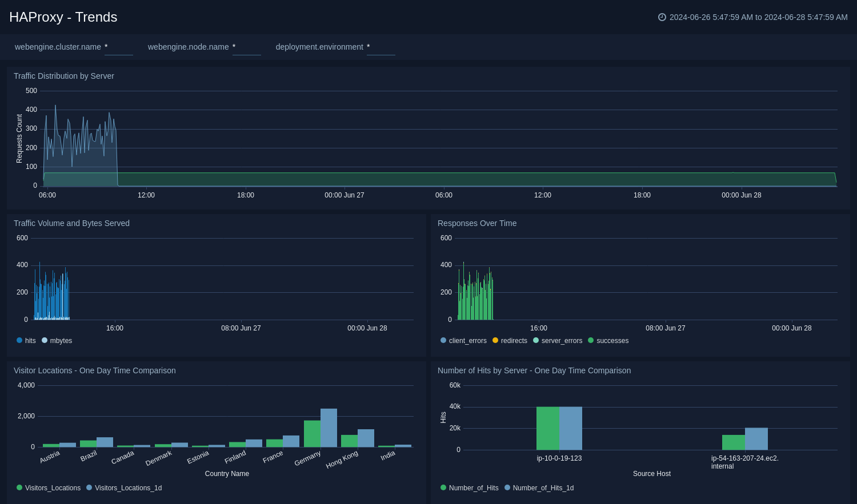Toggle the mbytes legend series
This screenshot has height=504, width=857.
57,341
